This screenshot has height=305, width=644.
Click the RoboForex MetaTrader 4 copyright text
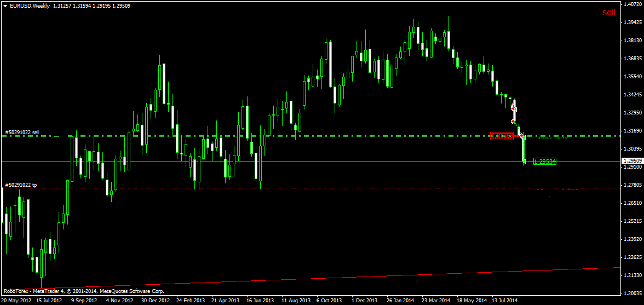tap(84, 291)
